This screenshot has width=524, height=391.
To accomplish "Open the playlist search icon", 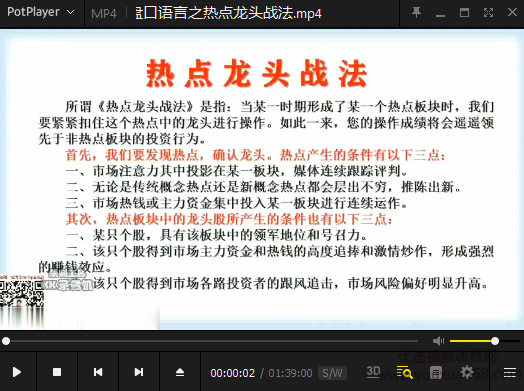I will tap(404, 372).
